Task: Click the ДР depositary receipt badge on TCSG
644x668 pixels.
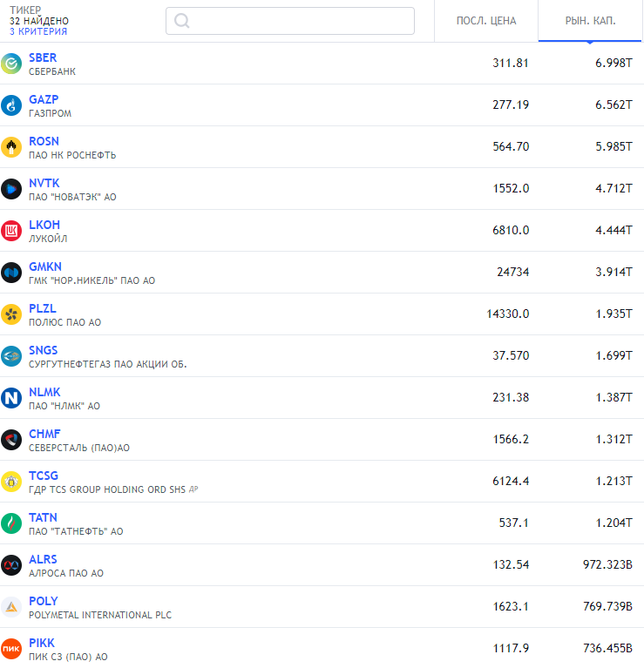Action: 193,489
